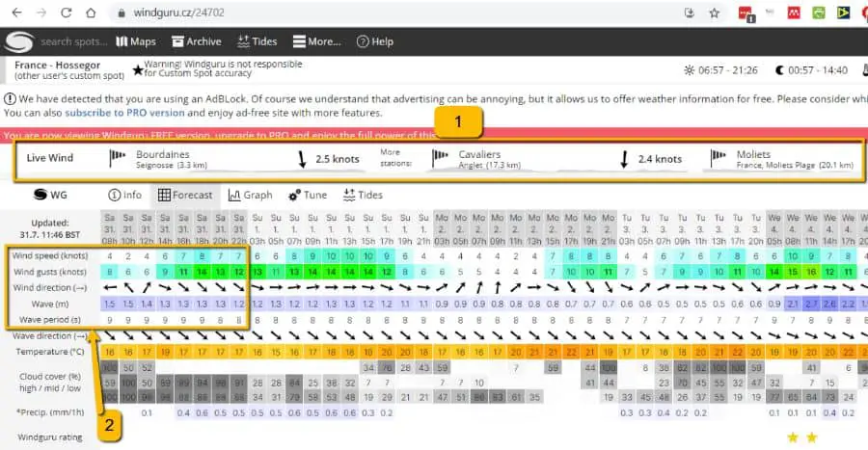The image size is (868, 450).
Task: Click the windsock icon beside Cavaliers
Action: [x=440, y=158]
